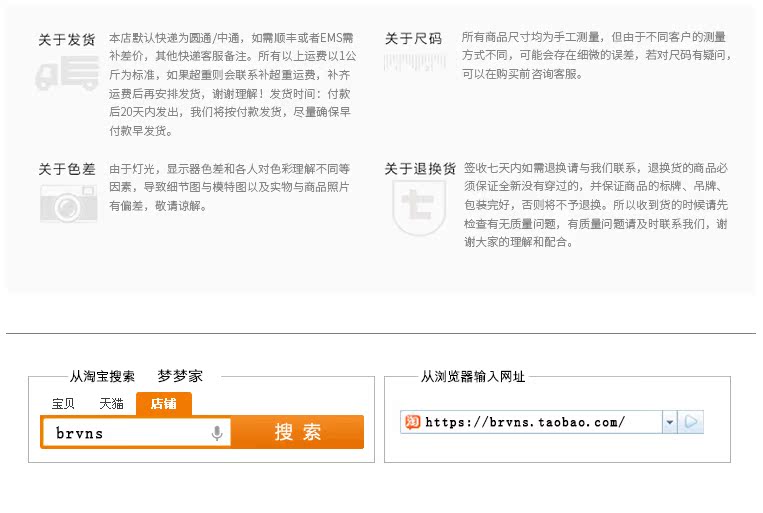Click the camera icon under 关于色差
Viewport: 763px width, 513px height.
[x=67, y=203]
